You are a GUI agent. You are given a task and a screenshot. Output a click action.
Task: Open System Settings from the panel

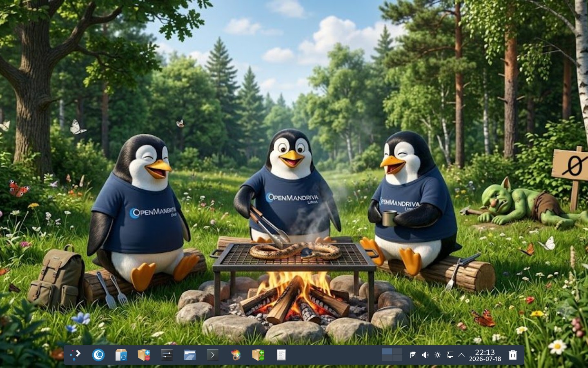pyautogui.click(x=167, y=355)
